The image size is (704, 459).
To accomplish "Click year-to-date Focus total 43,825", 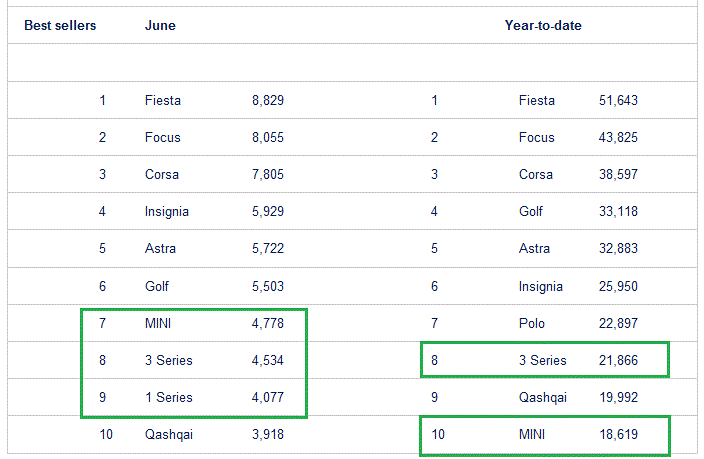I will pyautogui.click(x=618, y=138).
